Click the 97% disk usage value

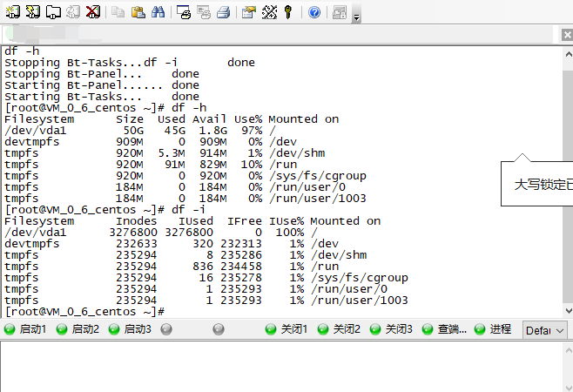pos(252,131)
